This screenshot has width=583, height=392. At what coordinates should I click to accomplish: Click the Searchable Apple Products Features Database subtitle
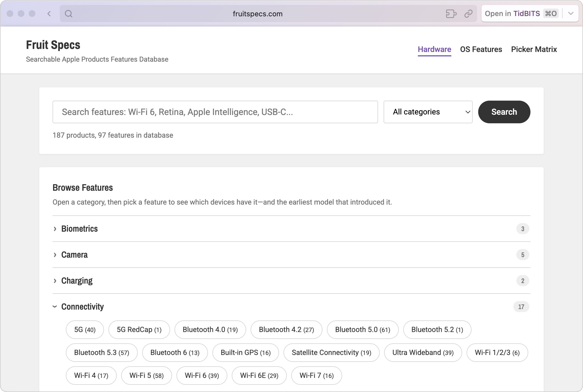tap(97, 59)
